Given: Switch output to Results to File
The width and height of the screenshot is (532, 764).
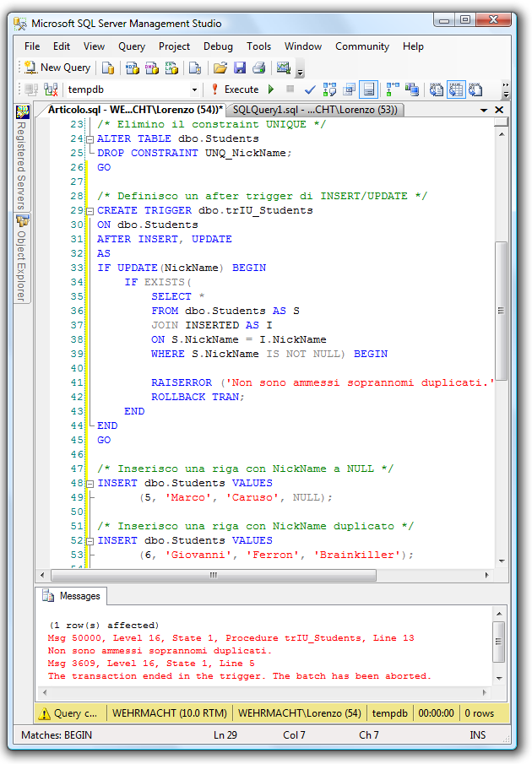Looking at the screenshot, I should click(x=475, y=89).
